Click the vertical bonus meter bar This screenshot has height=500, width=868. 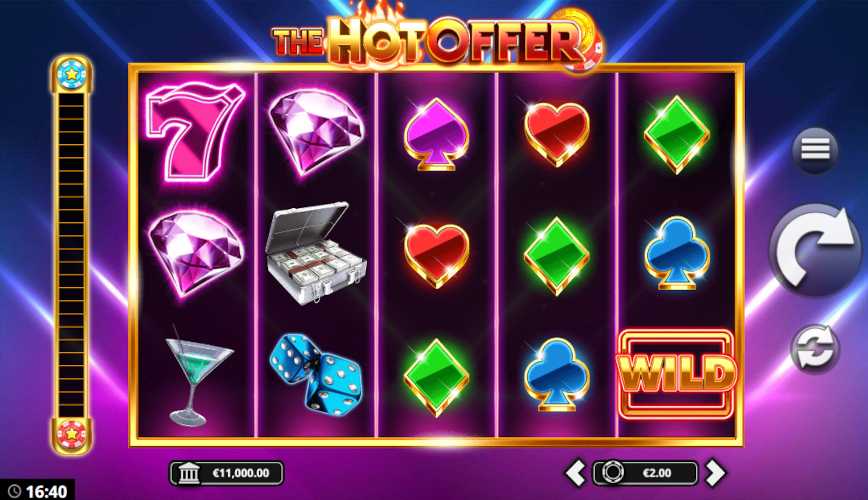pos(71,255)
